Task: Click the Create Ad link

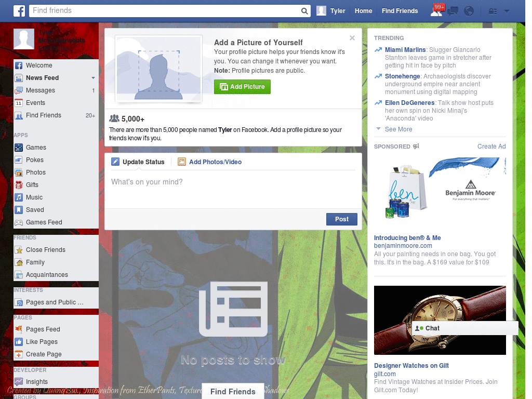Action: [x=491, y=146]
